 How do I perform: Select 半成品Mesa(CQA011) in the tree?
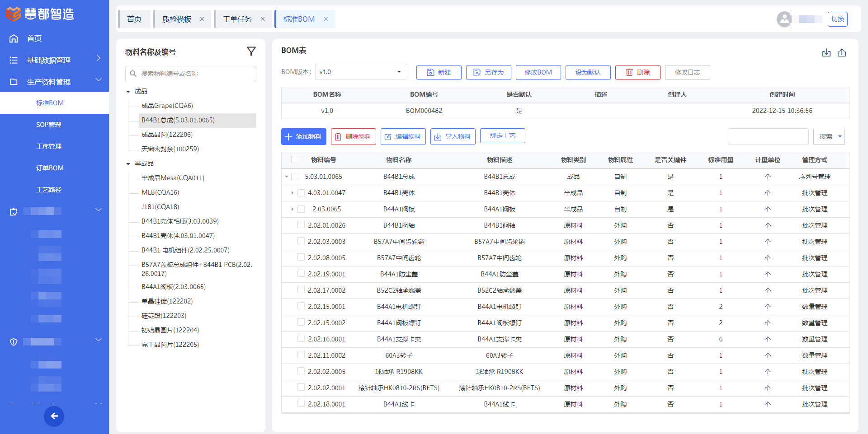(173, 178)
